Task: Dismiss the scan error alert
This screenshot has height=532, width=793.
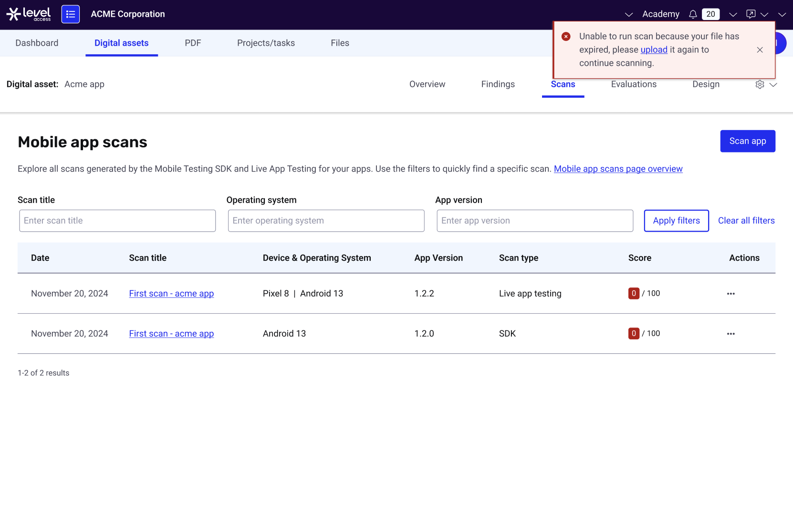Action: (x=760, y=50)
